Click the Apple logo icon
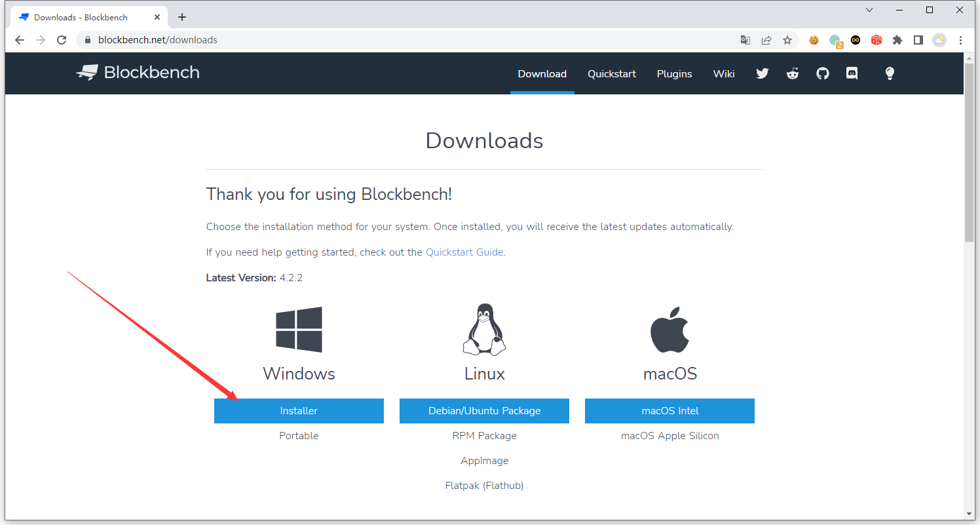The image size is (980, 525). [669, 330]
